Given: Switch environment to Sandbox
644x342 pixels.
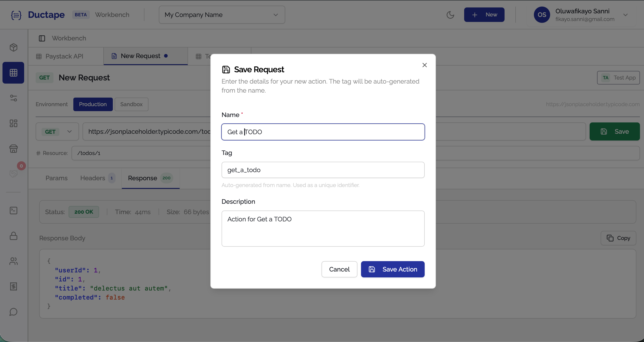Looking at the screenshot, I should click(x=131, y=104).
